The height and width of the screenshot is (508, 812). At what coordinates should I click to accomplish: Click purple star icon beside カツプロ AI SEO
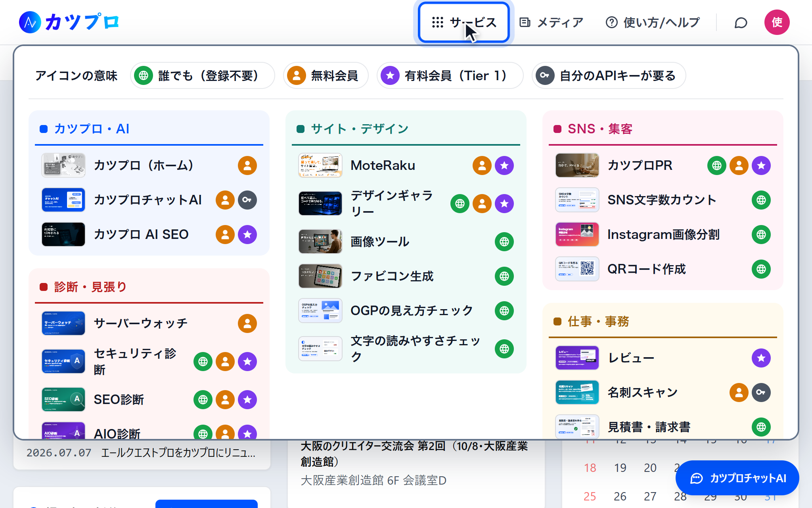pyautogui.click(x=247, y=235)
